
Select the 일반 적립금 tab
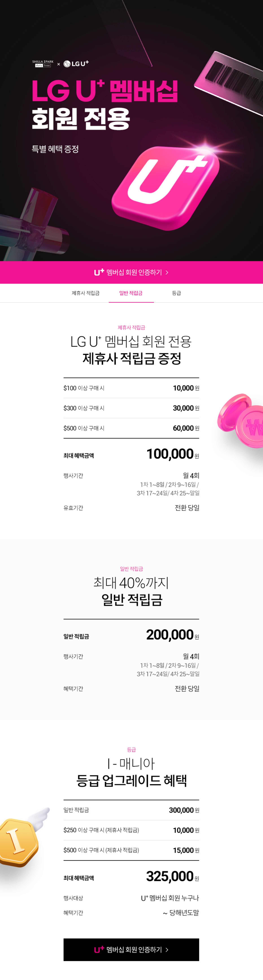(131, 293)
